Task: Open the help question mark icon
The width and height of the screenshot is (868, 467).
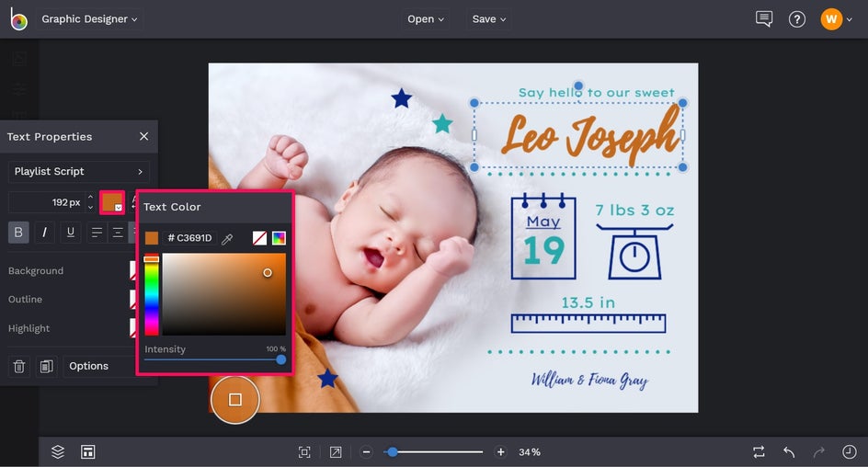Action: pos(796,19)
